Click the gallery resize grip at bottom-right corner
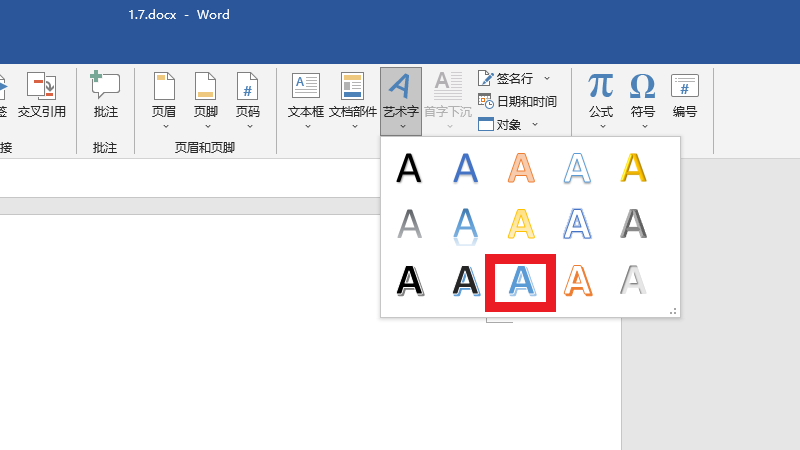 673,311
